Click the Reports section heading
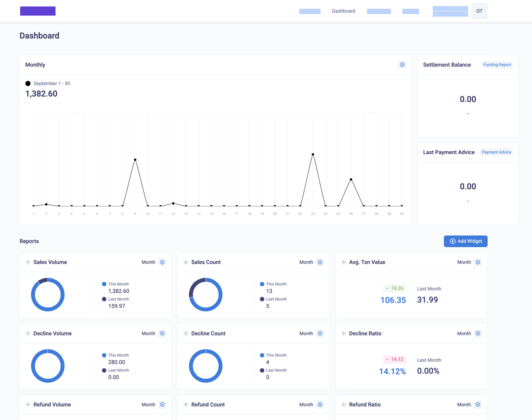Image resolution: width=532 pixels, height=420 pixels. coord(29,241)
